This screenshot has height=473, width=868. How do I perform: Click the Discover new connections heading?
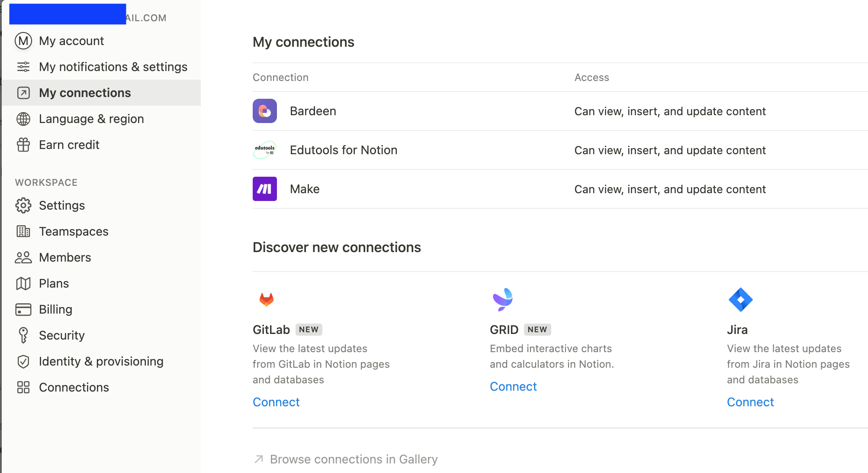point(337,247)
